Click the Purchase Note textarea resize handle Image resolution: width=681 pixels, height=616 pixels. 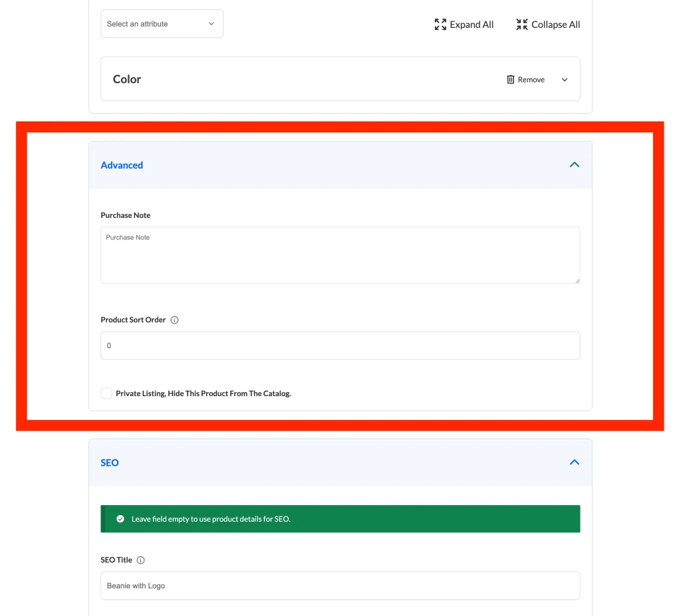click(x=577, y=280)
